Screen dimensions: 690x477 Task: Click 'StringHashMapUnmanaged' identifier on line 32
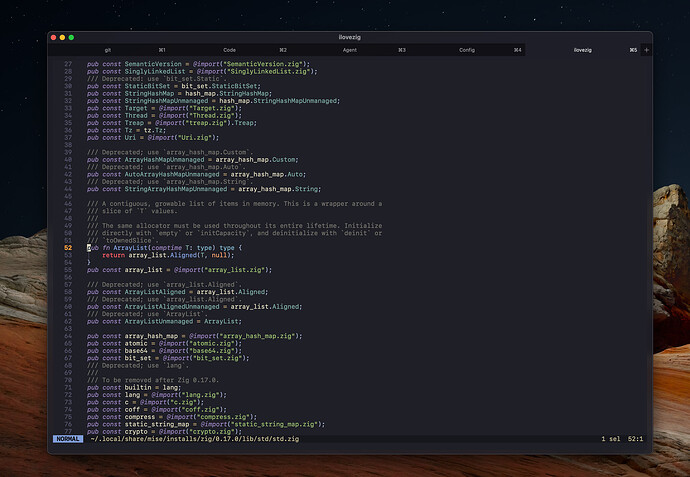pyautogui.click(x=166, y=101)
